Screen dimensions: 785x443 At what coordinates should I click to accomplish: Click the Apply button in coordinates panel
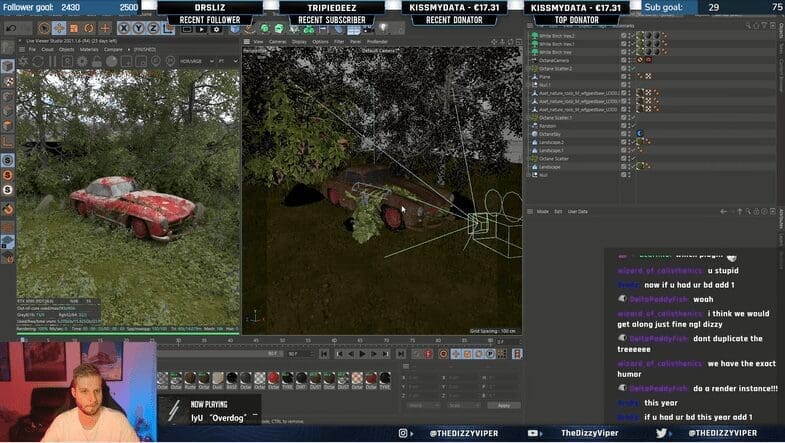[503, 405]
